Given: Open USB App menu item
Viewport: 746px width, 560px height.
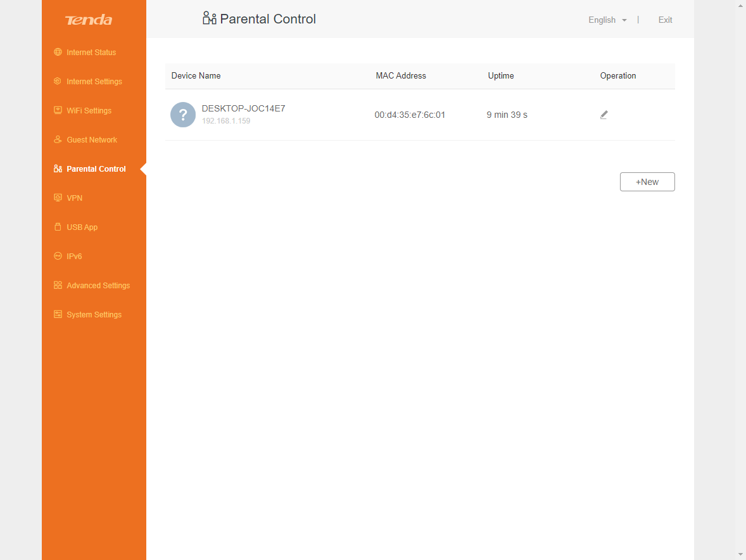Looking at the screenshot, I should (82, 227).
